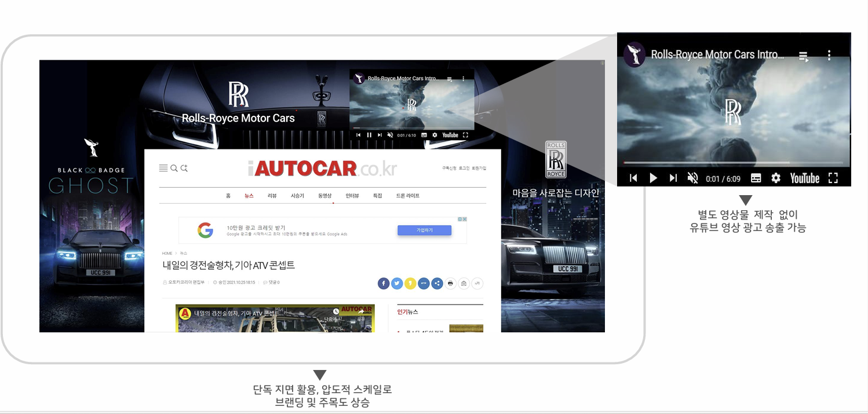Screen dimensions: 868x414
Task: Enter fullscreen in enlarged video player
Action: (x=833, y=178)
